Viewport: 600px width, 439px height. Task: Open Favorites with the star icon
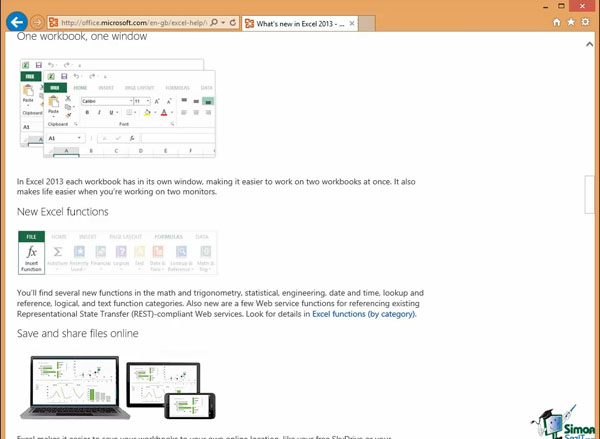coord(571,22)
